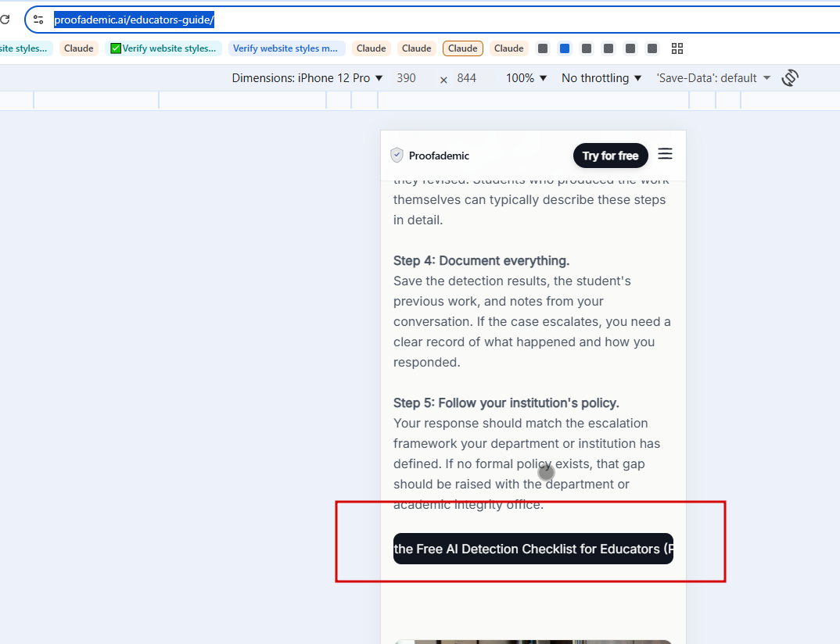Expand the Dimensions: iPhone 12 Pro dropdown
Image resolution: width=840 pixels, height=644 pixels.
307,78
